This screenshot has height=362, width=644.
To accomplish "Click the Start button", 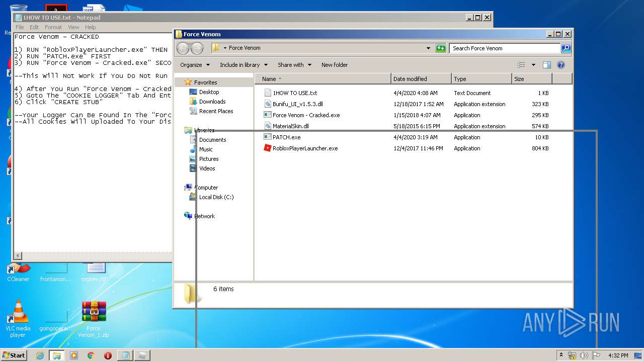I will (14, 355).
